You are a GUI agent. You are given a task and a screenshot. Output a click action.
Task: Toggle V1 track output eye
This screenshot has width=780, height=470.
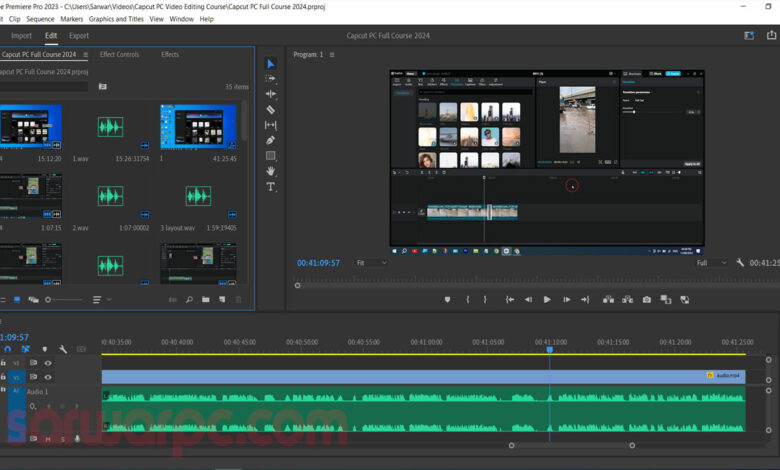[x=48, y=377]
